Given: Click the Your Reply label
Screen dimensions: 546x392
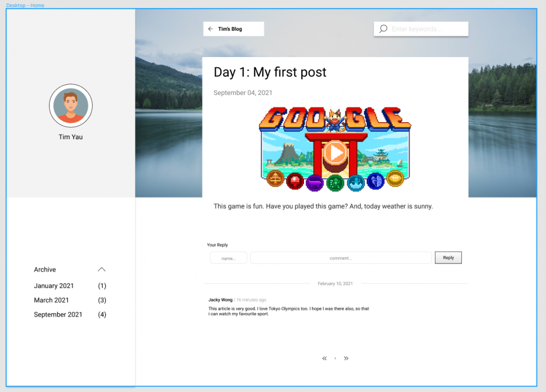Looking at the screenshot, I should point(218,245).
